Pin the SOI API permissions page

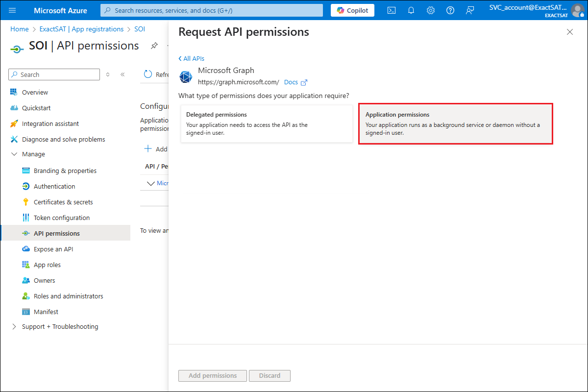[x=154, y=46]
